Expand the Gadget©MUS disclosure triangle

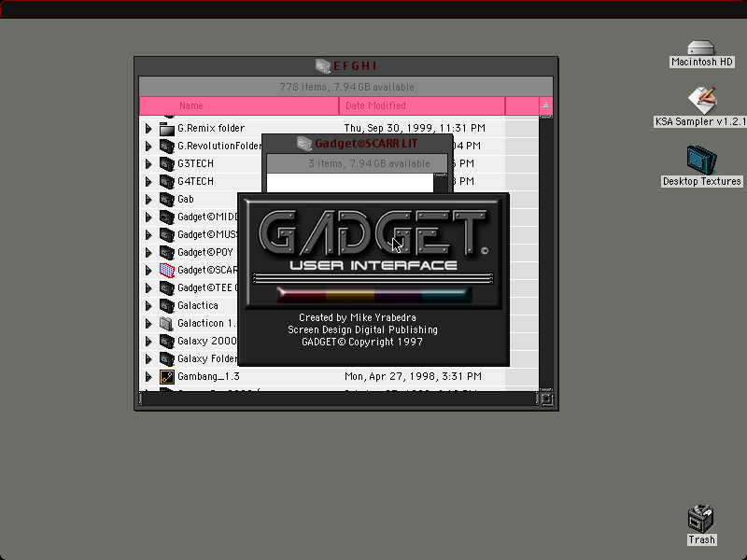click(x=148, y=235)
